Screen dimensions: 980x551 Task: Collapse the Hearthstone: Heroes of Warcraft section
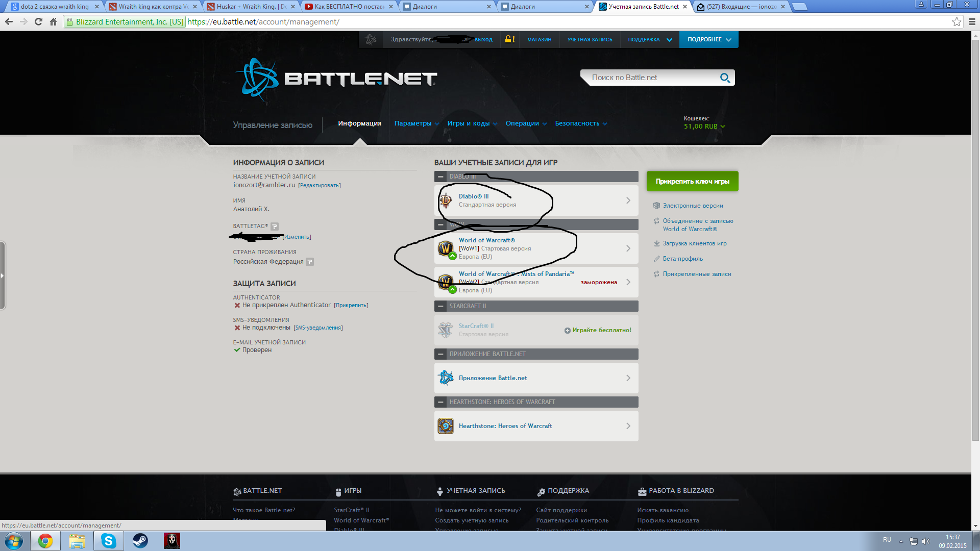coord(440,402)
